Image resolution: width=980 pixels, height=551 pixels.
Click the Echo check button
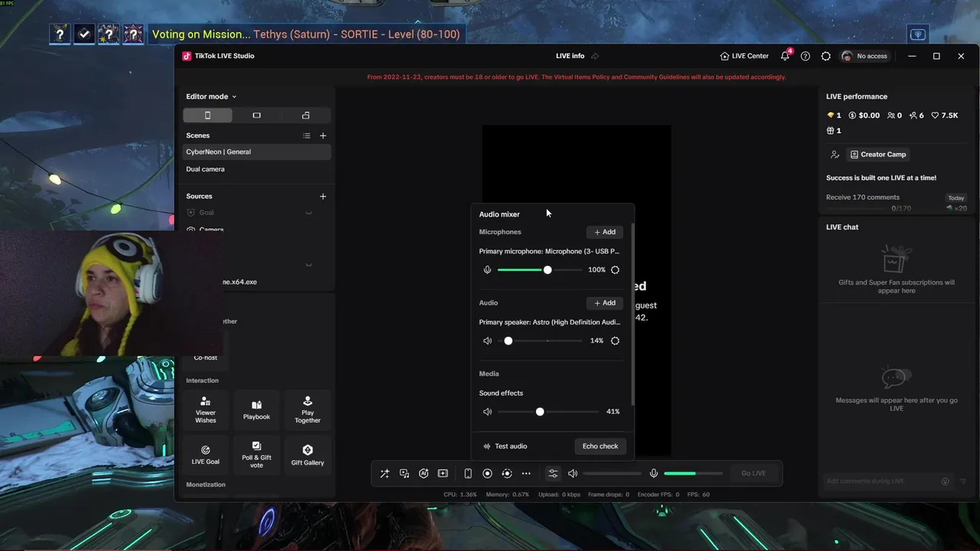point(600,446)
